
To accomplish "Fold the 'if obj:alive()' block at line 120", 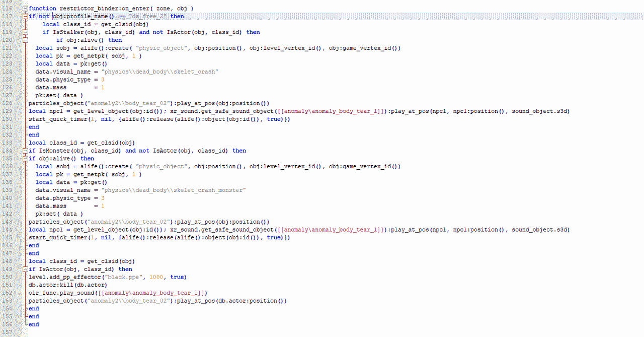I will pos(25,40).
